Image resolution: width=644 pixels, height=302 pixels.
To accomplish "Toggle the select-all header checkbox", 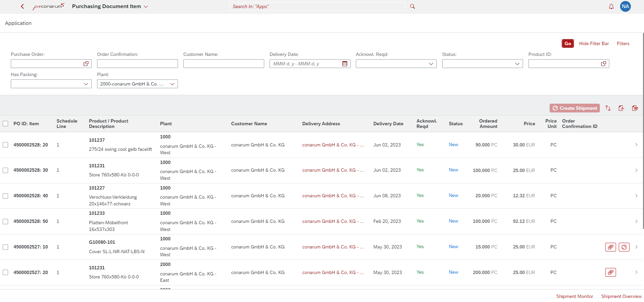I will (x=5, y=124).
